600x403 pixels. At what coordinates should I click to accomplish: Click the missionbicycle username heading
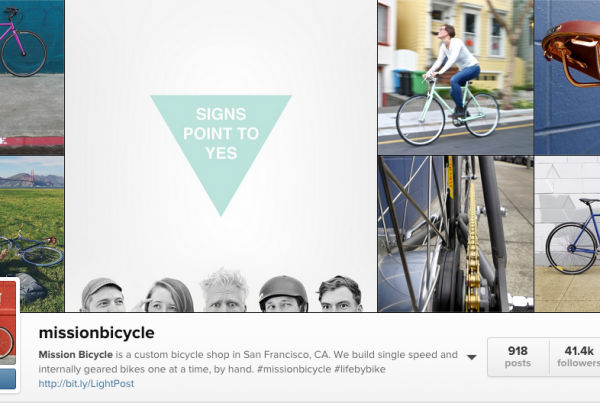(96, 333)
